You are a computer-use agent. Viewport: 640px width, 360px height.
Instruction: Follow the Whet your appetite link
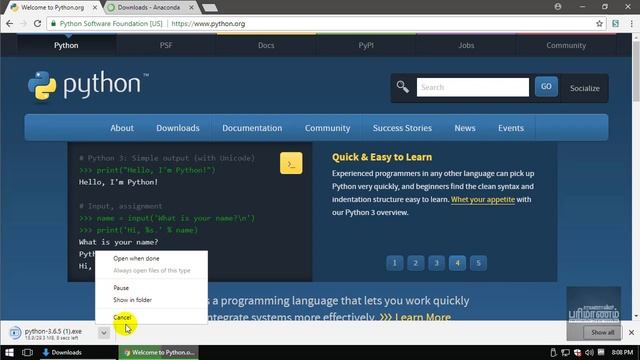tap(483, 200)
